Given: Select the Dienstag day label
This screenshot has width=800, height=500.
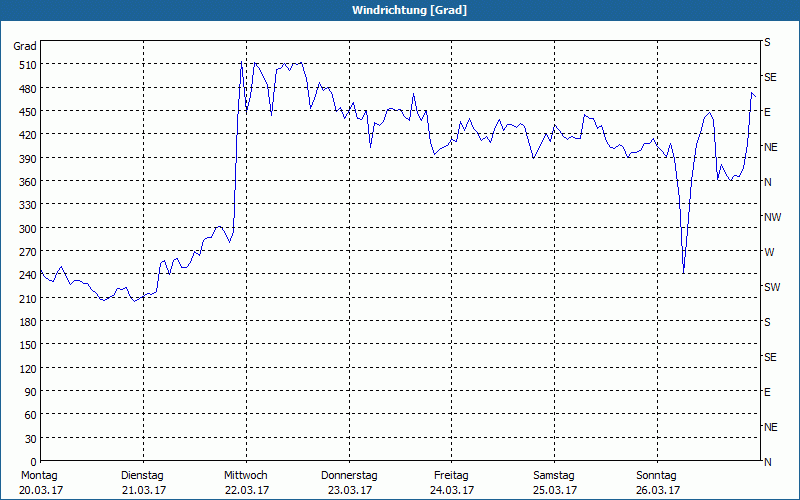Looking at the screenshot, I should [x=142, y=476].
